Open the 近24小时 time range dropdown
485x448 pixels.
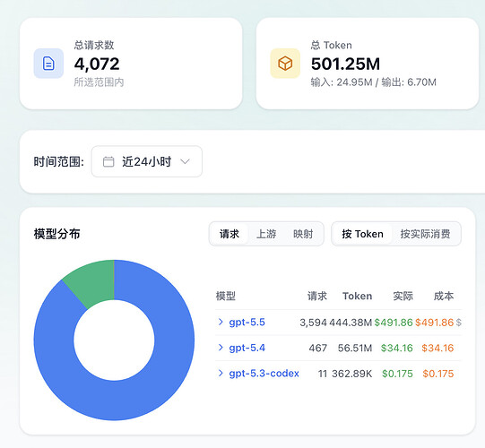click(147, 161)
